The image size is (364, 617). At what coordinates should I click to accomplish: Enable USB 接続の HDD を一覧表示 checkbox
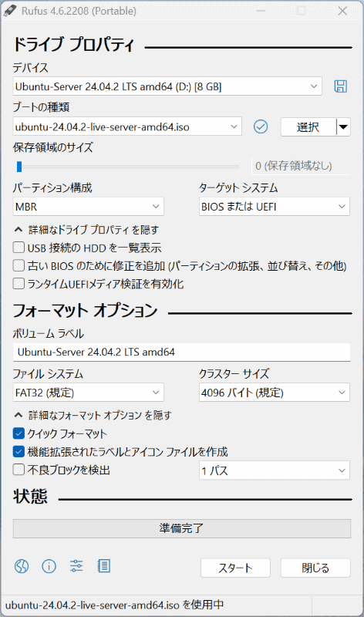(x=19, y=248)
